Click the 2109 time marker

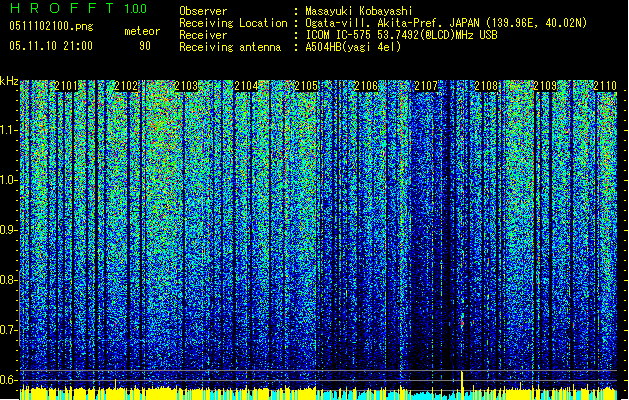coord(547,87)
